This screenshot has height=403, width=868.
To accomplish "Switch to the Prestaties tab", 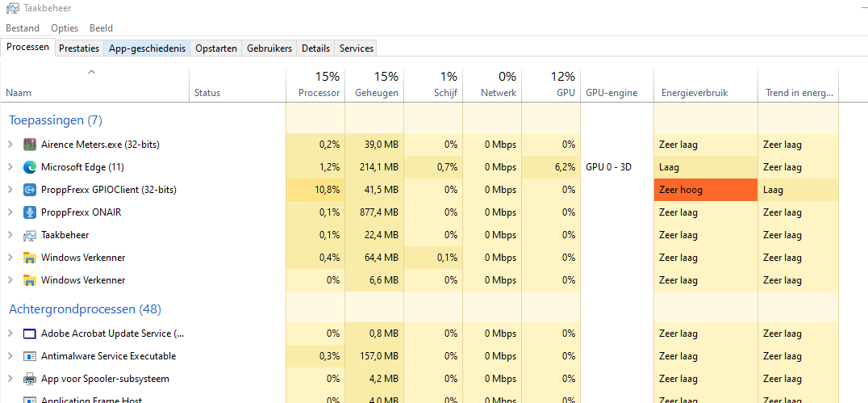I will [79, 48].
